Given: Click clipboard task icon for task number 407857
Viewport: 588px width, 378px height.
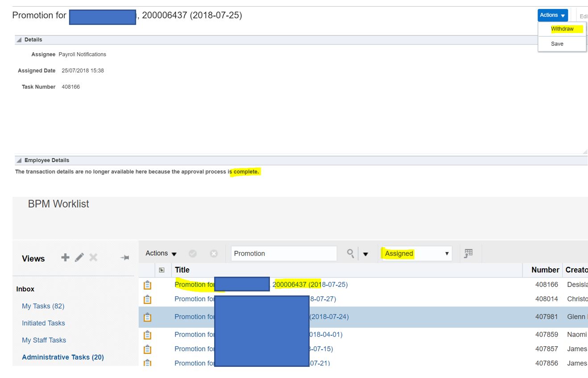Looking at the screenshot, I should point(147,349).
